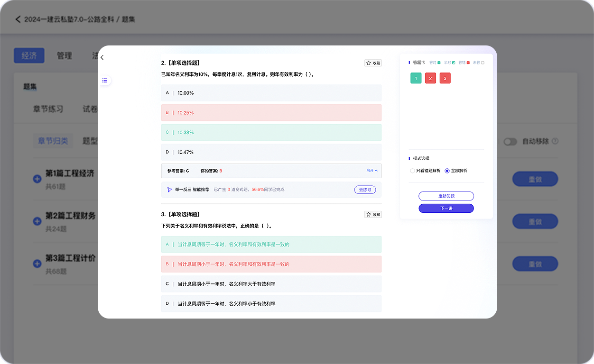
Task: Open the 章节练习 tab
Action: click(x=48, y=109)
